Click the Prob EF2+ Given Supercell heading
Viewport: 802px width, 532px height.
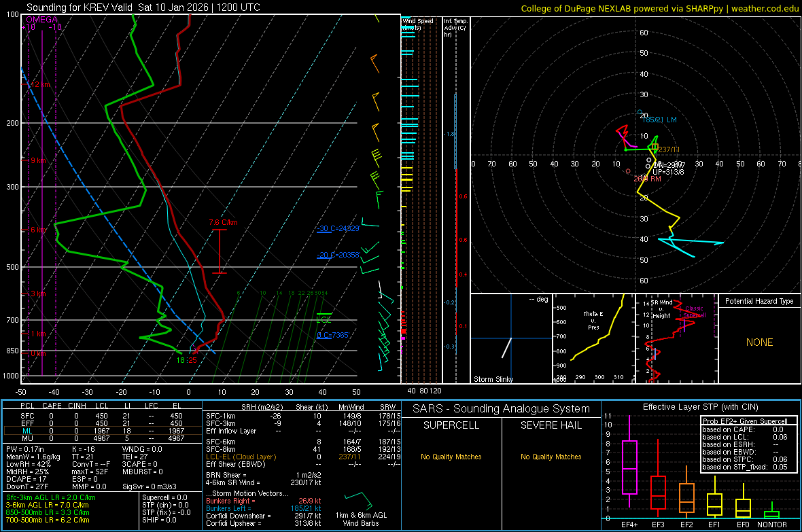pos(745,421)
